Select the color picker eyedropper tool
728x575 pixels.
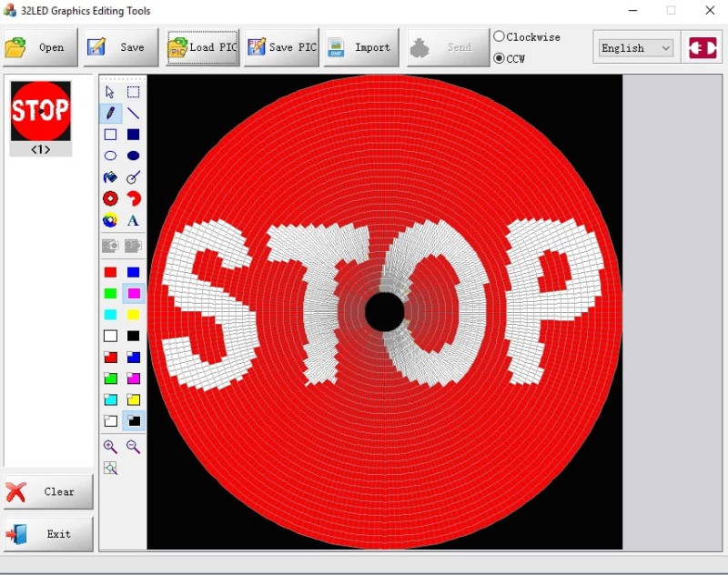coord(133,177)
